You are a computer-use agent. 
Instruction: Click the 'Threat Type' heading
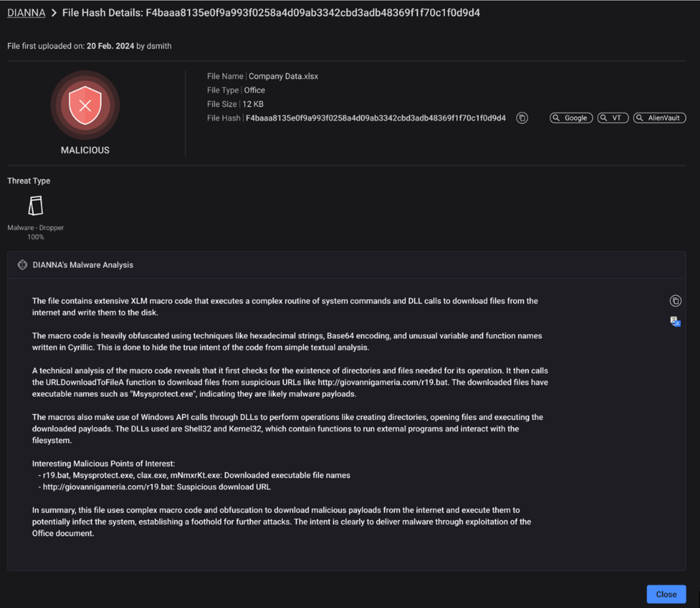[x=29, y=181]
